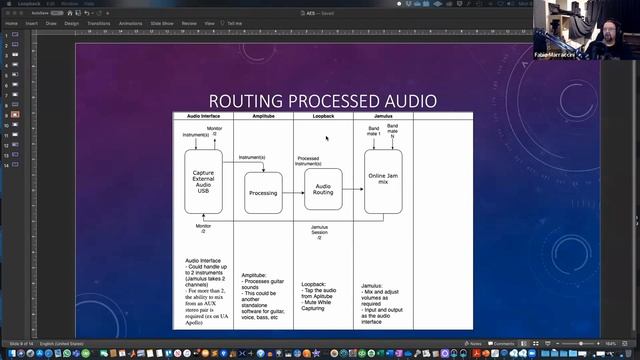Click the Online Jam mix box
The image size is (640, 360).
(x=383, y=181)
